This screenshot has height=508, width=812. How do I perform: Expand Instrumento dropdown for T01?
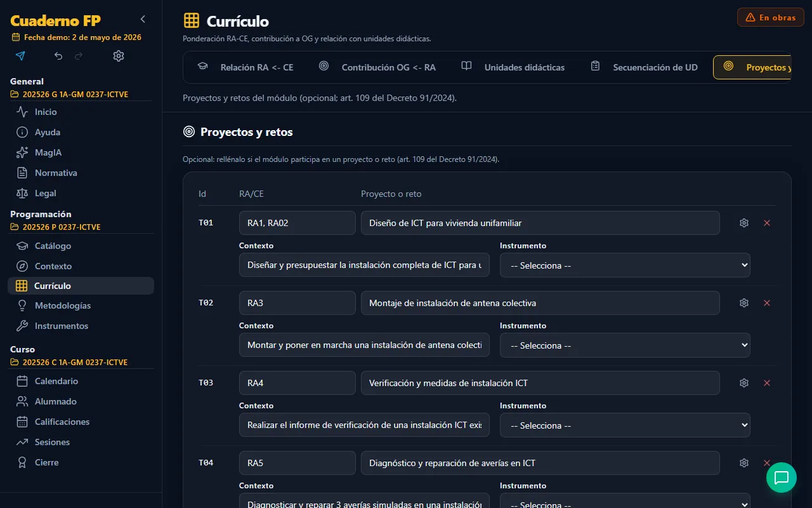[625, 265]
